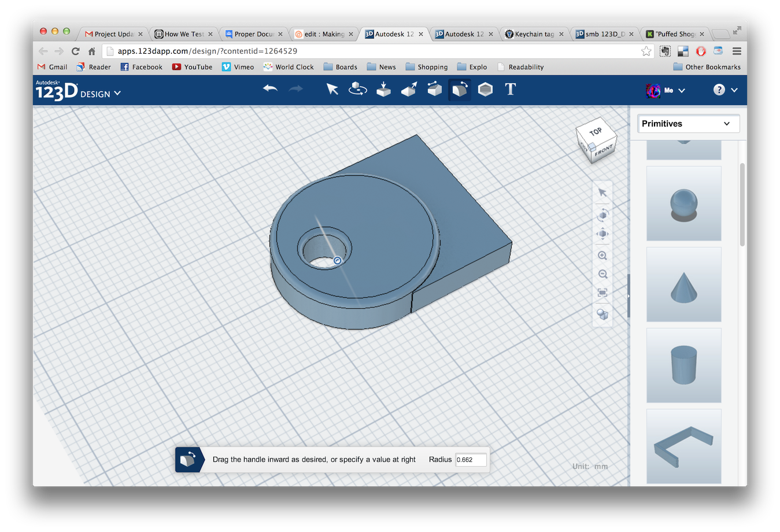Open the Primitives category dropdown
The height and width of the screenshot is (532, 780).
(x=689, y=124)
